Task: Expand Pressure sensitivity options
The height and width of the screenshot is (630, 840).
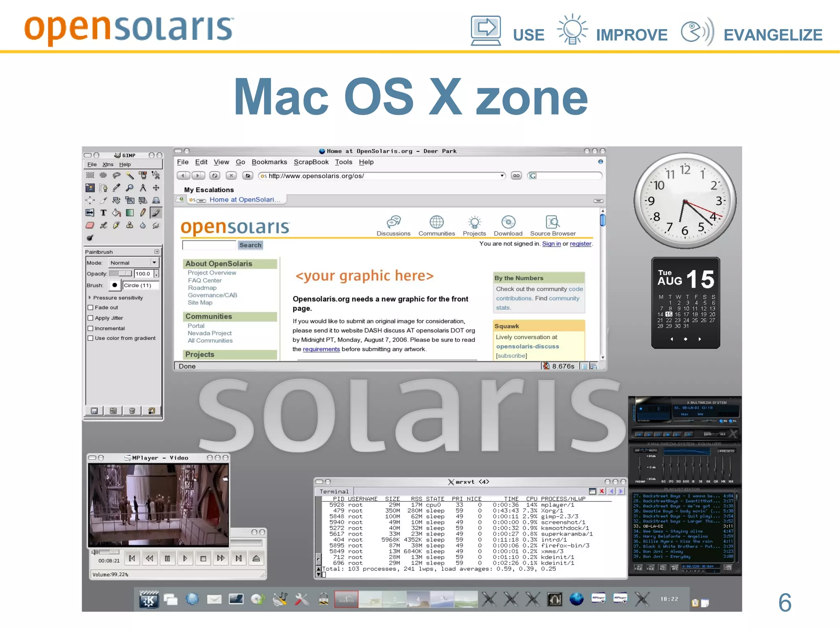Action: 90,298
